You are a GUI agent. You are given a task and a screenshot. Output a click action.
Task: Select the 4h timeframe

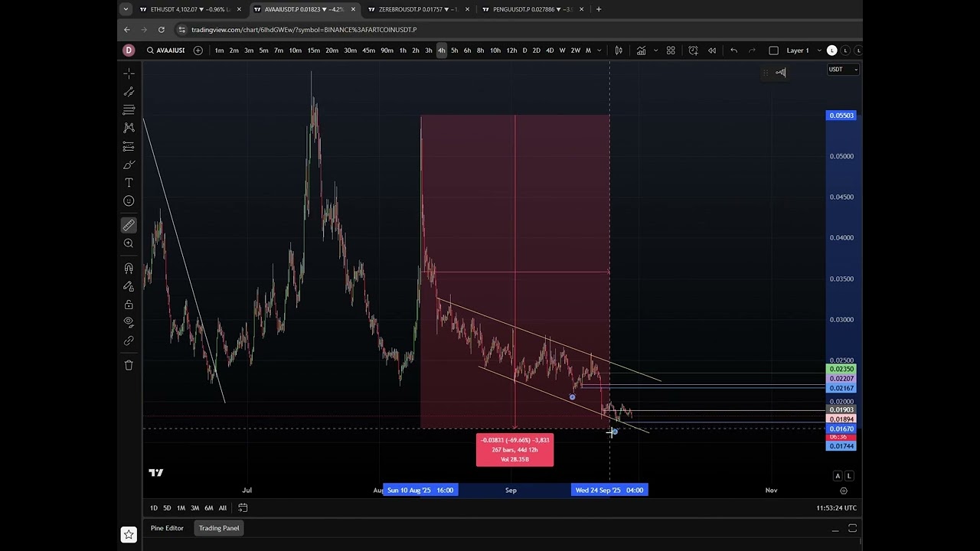coord(441,51)
